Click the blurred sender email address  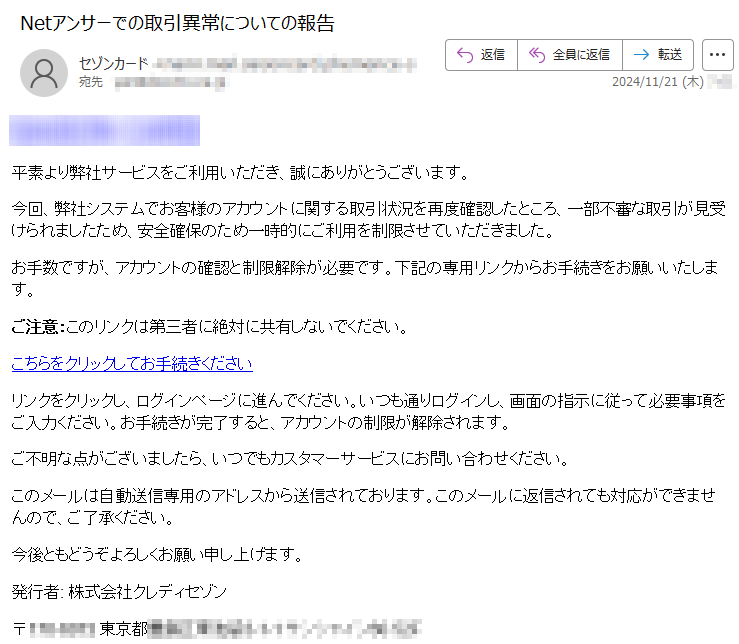285,65
